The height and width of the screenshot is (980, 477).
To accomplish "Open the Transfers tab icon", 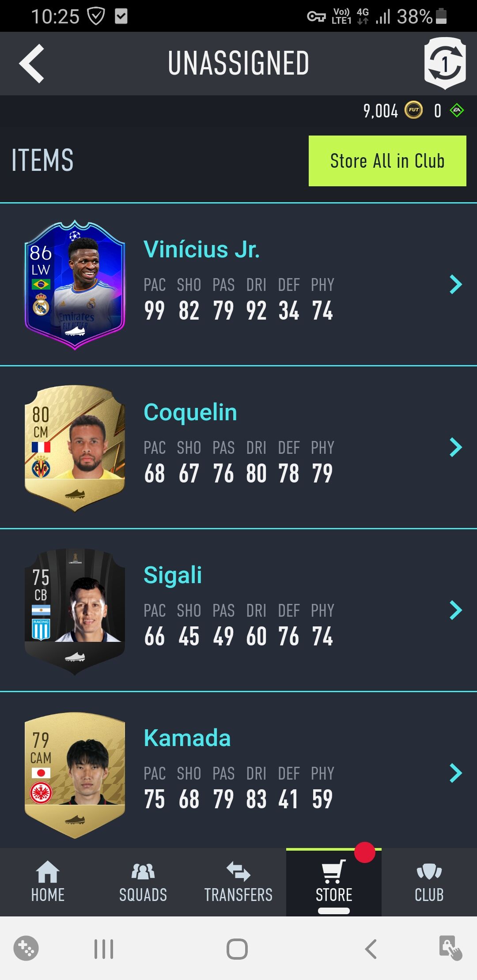I will [x=238, y=871].
